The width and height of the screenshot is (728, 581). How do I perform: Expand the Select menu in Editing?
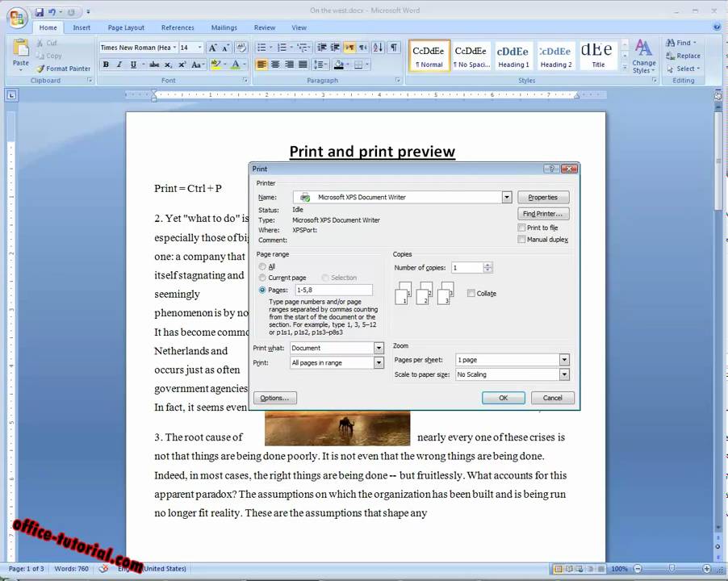click(698, 69)
